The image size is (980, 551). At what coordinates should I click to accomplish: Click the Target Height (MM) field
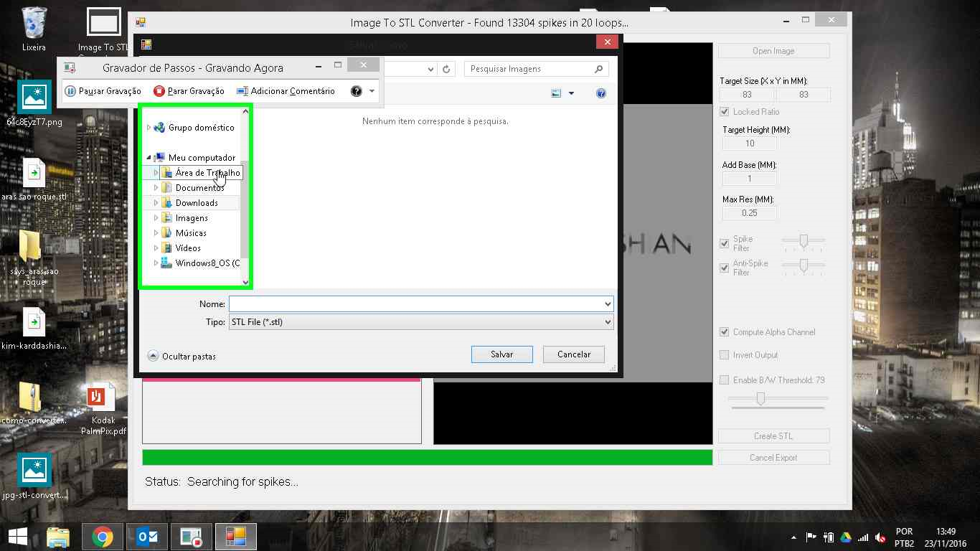[x=750, y=143]
